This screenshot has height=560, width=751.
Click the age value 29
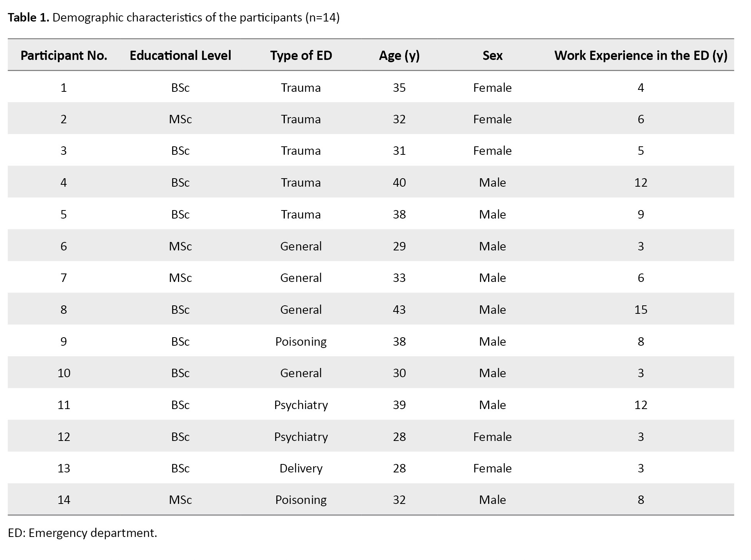pyautogui.click(x=399, y=246)
